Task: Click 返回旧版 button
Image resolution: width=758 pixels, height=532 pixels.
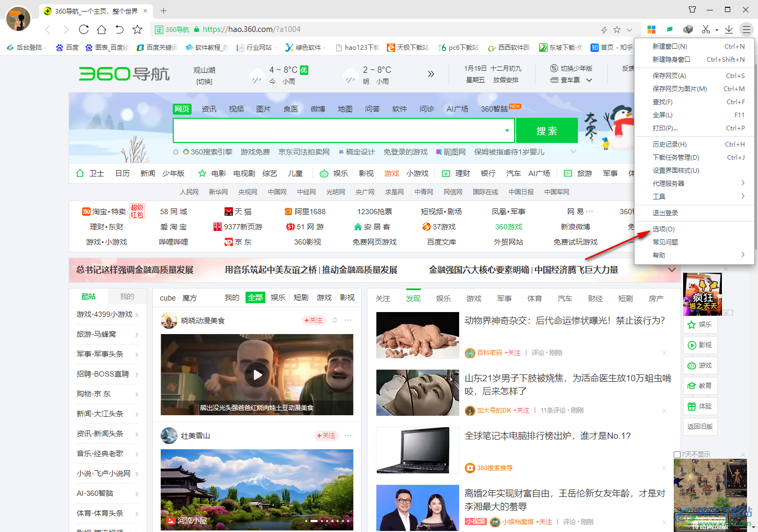Action: [x=700, y=427]
